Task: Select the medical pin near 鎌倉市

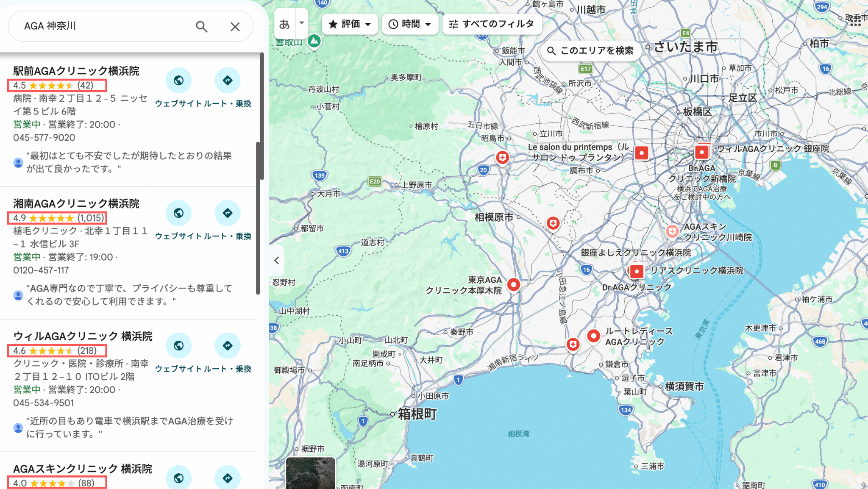Action: point(573,345)
